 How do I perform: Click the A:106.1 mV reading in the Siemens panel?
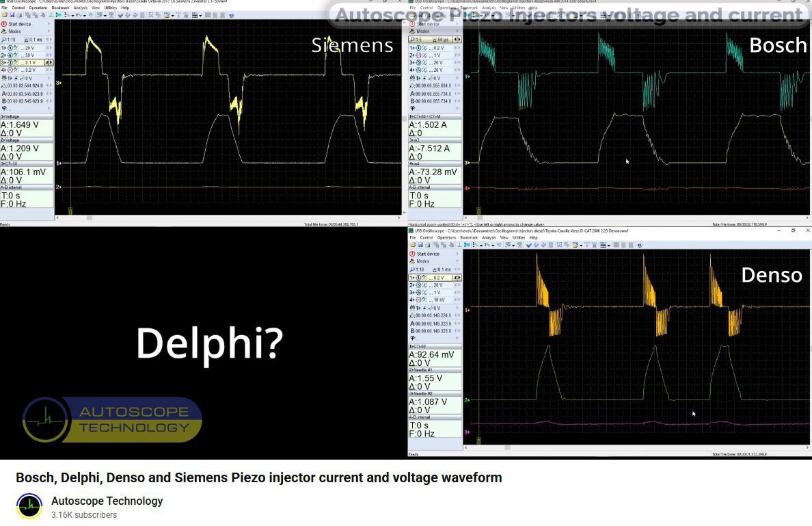pos(23,172)
